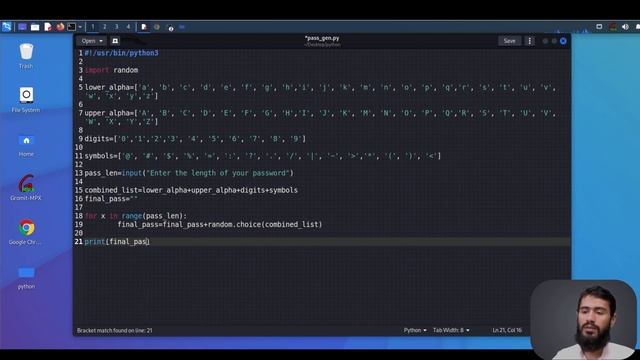Viewport: 640px width, 360px height.
Task: Open the File System desktop icon
Action: click(26, 100)
